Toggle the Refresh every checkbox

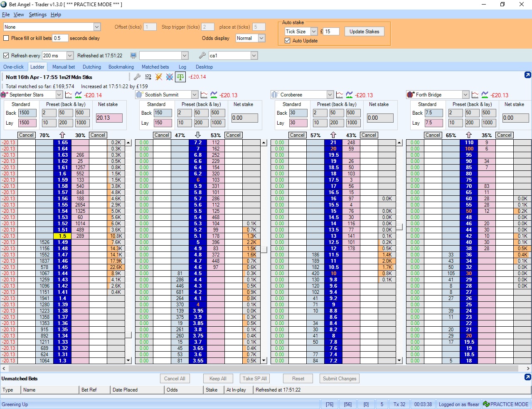[6, 55]
